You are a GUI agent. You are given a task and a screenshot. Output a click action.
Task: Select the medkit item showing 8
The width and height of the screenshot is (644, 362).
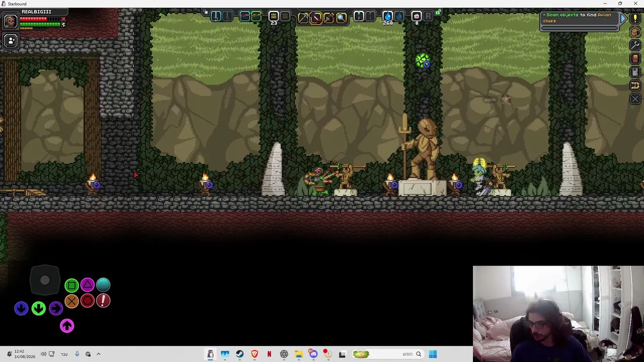416,17
